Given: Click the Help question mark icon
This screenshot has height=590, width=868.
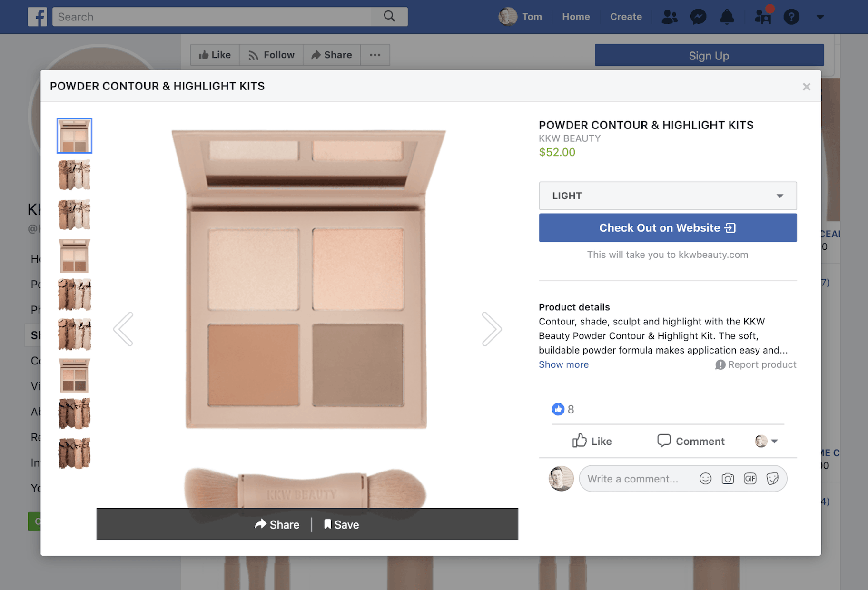Looking at the screenshot, I should tap(791, 17).
